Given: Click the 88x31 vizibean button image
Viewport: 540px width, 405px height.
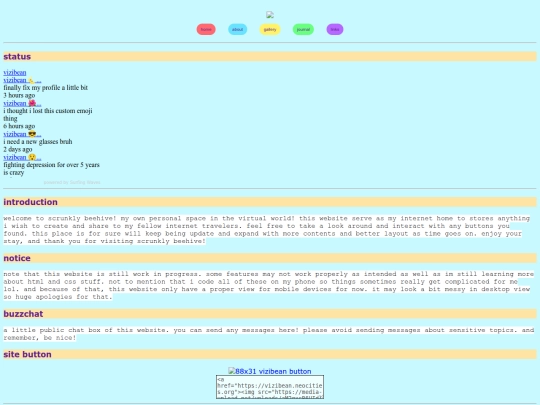Looking at the screenshot, I should (270, 371).
